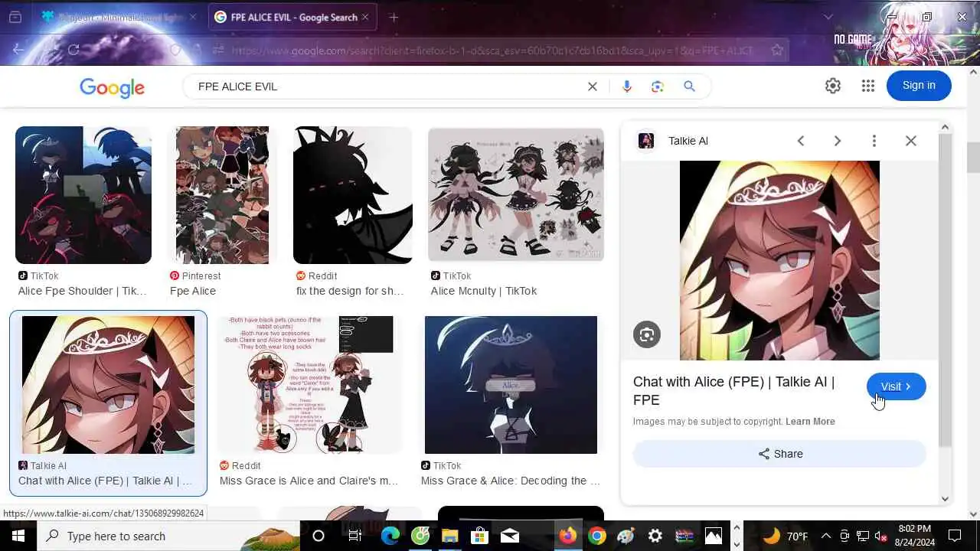The image size is (980, 551).
Task: Open Learn More copyright link
Action: (x=810, y=422)
